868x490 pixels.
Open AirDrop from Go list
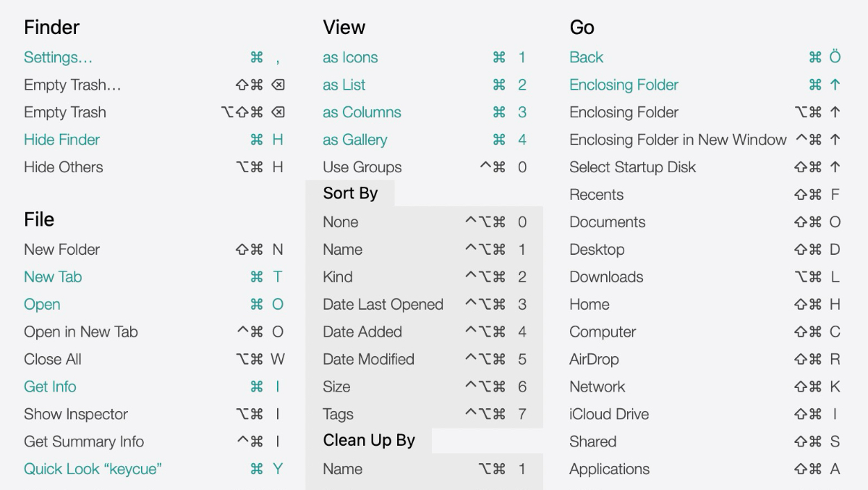pos(594,360)
